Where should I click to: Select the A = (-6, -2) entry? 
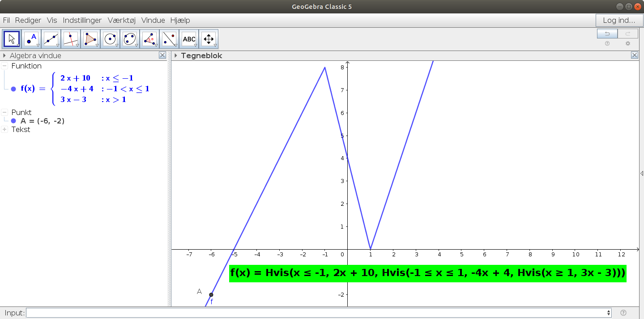tap(43, 121)
